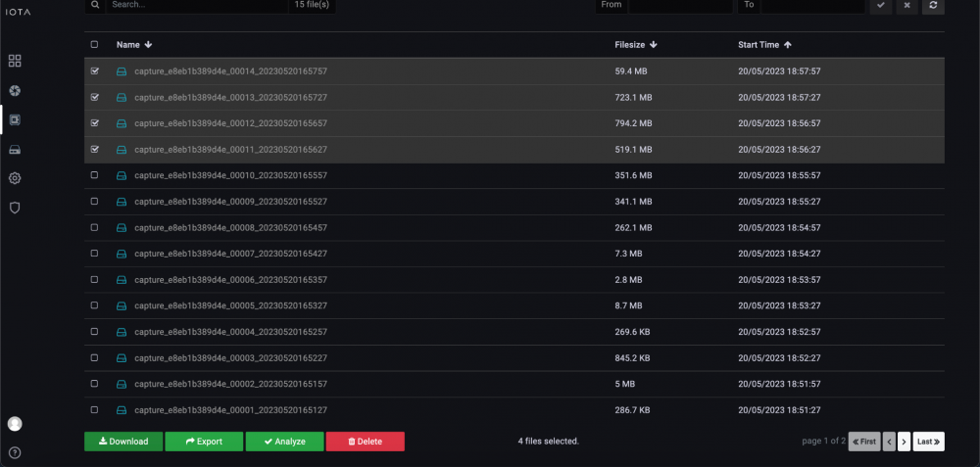Sort files by Name column
Screen dimensions: 980x467
(x=133, y=45)
